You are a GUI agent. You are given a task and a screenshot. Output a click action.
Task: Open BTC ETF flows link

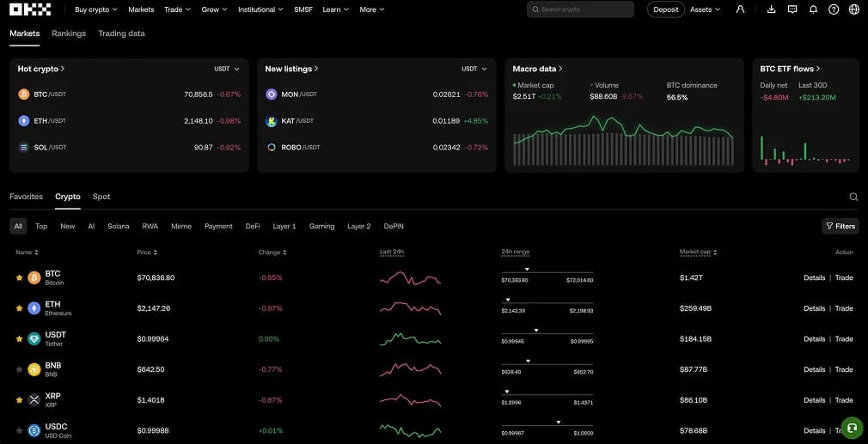tap(790, 69)
